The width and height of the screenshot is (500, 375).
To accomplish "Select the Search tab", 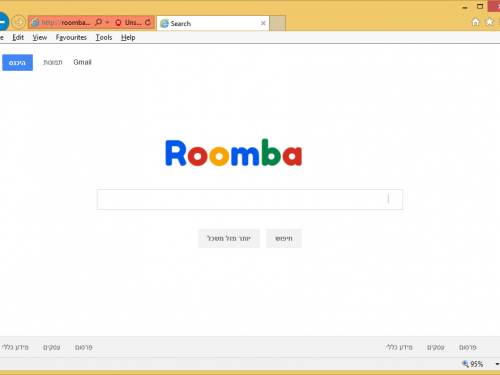I will click(x=212, y=23).
